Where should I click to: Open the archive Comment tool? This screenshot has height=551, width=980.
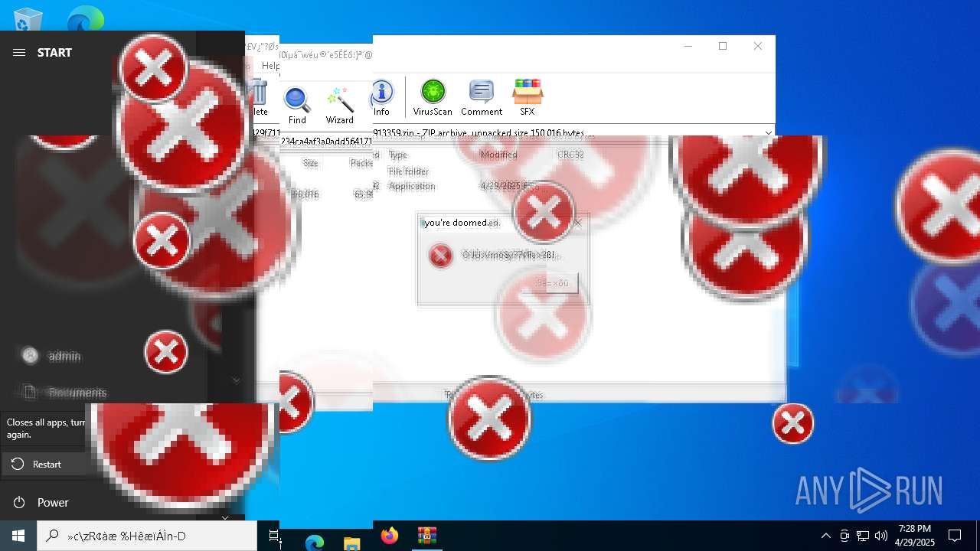[x=481, y=97]
